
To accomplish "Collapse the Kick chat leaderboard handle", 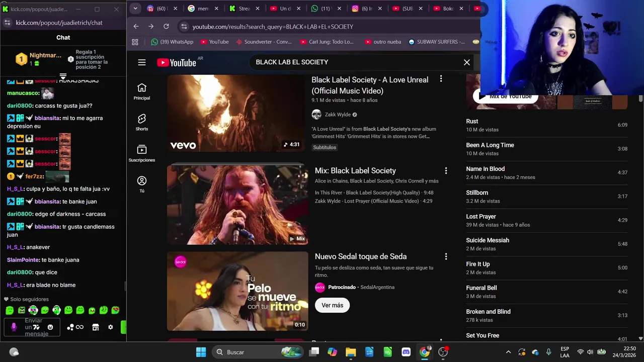I will click(x=63, y=76).
